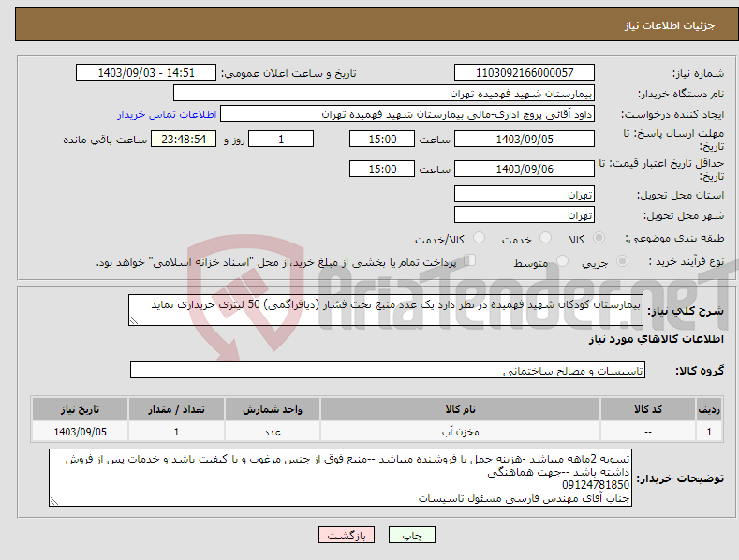Viewport: 739px width, 560px height.
Task: Toggle the اسناد خزانه اسلامی payment checkbox
Action: (470, 259)
